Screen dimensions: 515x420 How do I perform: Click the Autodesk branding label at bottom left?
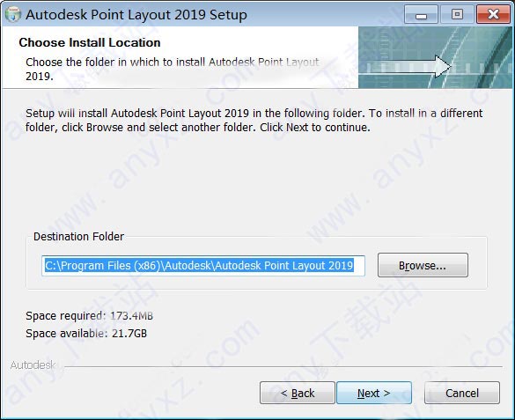[33, 365]
